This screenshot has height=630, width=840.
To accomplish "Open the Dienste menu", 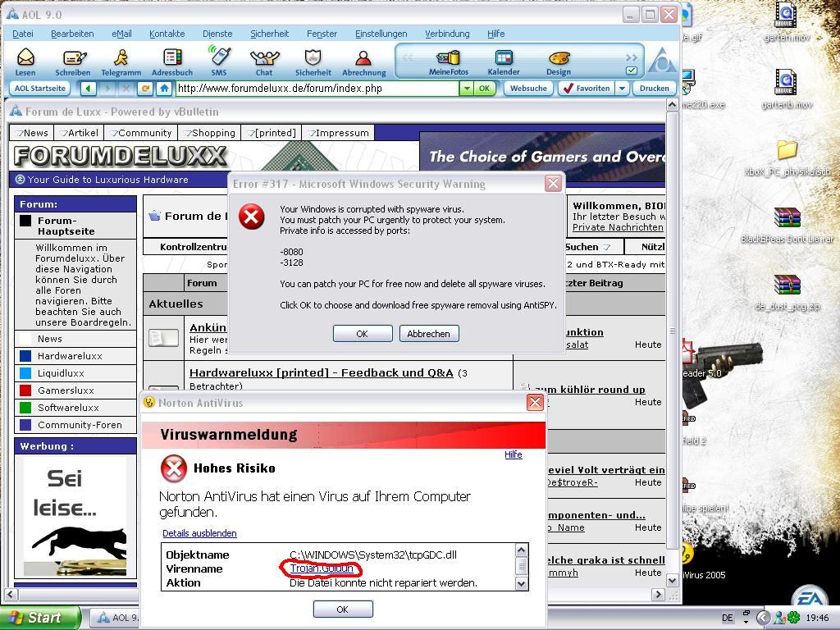I will [x=217, y=33].
